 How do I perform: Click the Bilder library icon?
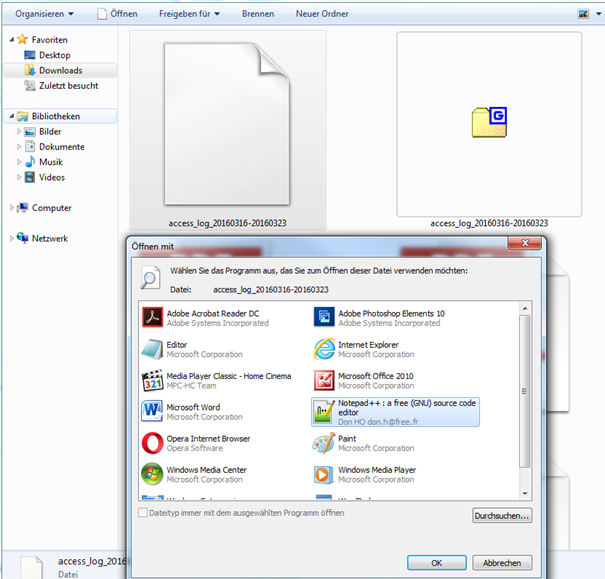coord(30,132)
